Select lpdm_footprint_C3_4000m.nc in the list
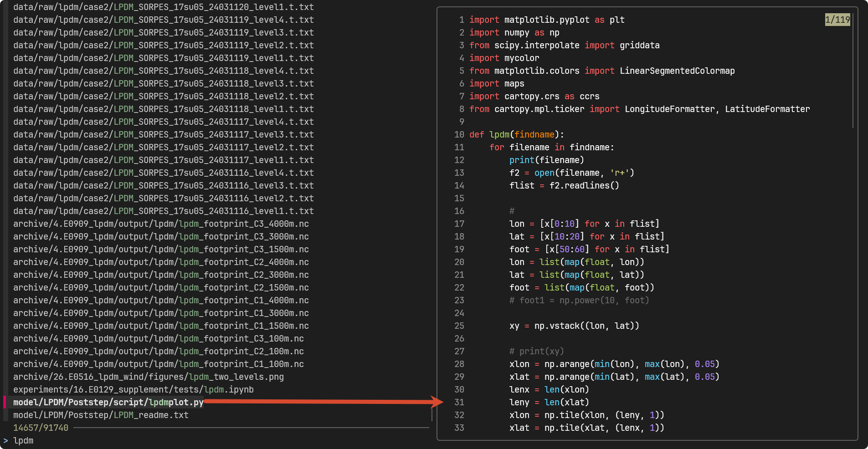 pyautogui.click(x=161, y=224)
